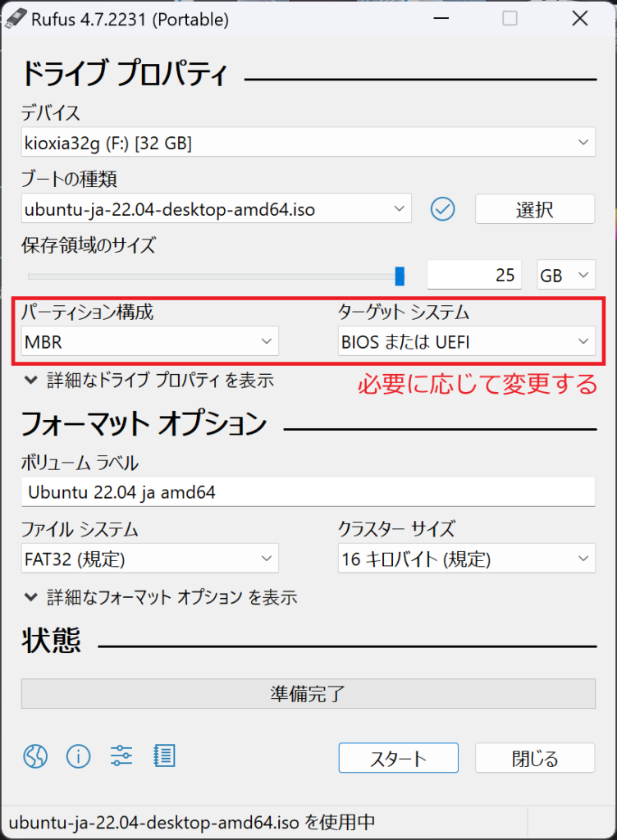Expand 詳細なドライブ プロパティ を表示
Viewport: 617px width, 840px height.
[149, 381]
